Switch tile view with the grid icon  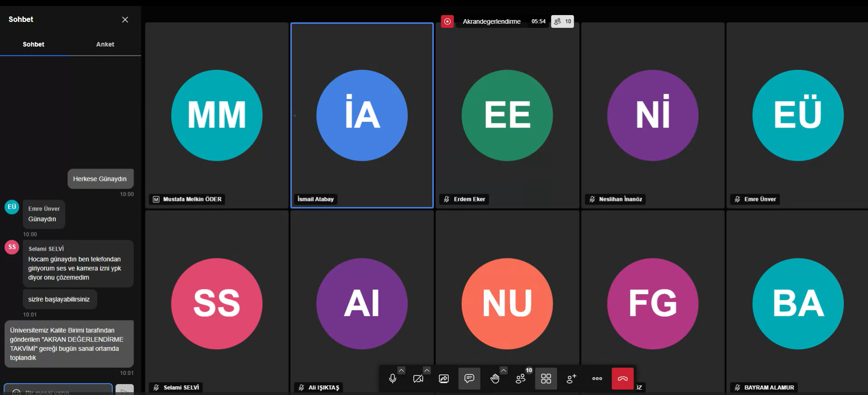546,379
